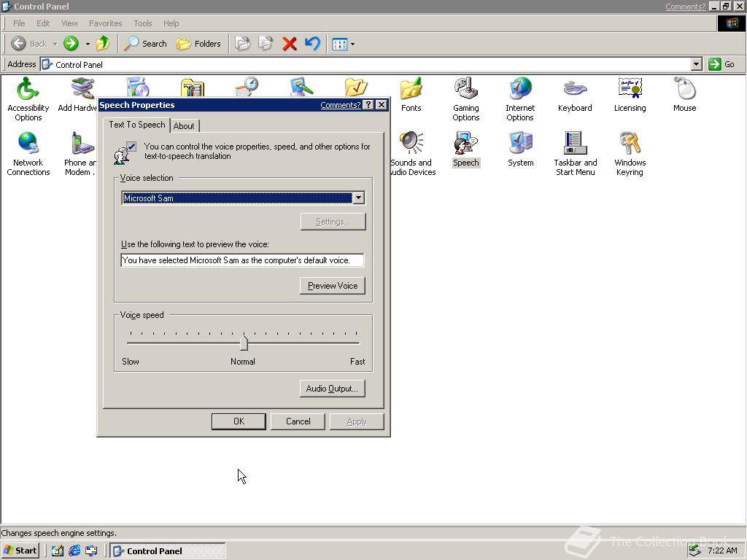The image size is (747, 560).
Task: Open the Forward history dropdown arrow
Action: 88,44
